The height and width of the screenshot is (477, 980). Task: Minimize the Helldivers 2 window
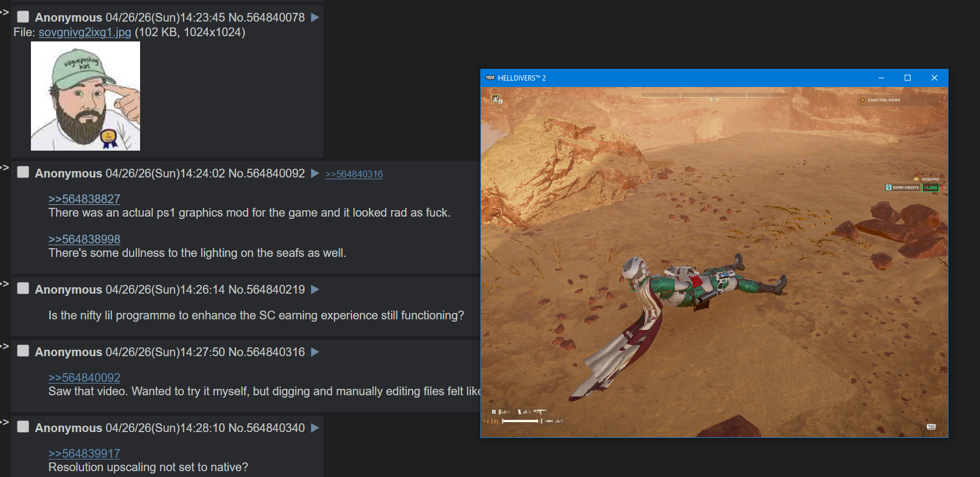tap(881, 78)
